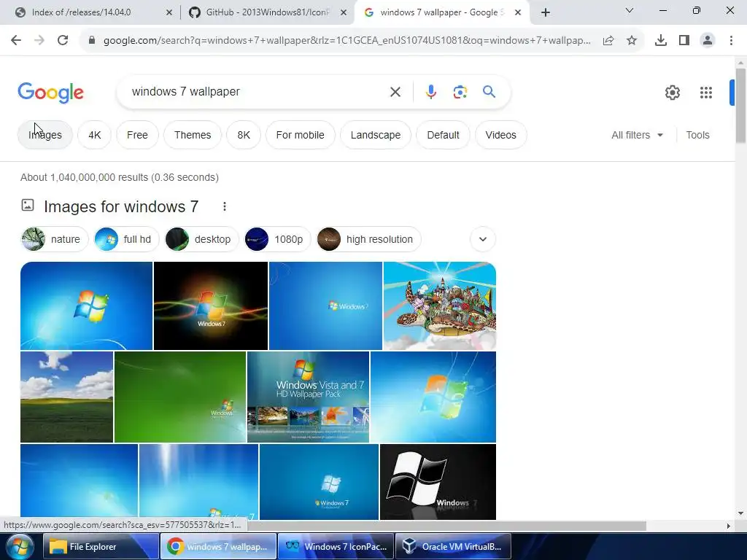Select the windows 7 wallpaper Google tab

pos(441,12)
